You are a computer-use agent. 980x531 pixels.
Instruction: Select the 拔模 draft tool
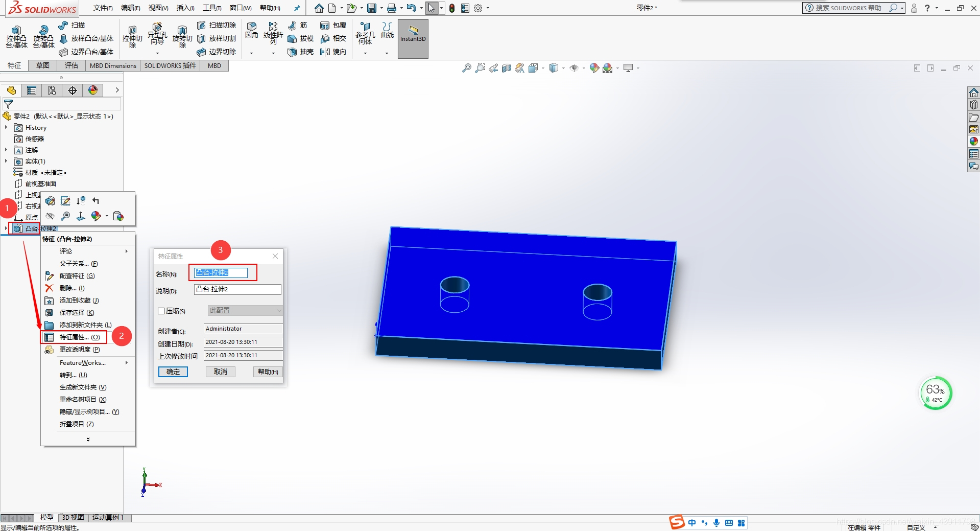click(x=300, y=38)
